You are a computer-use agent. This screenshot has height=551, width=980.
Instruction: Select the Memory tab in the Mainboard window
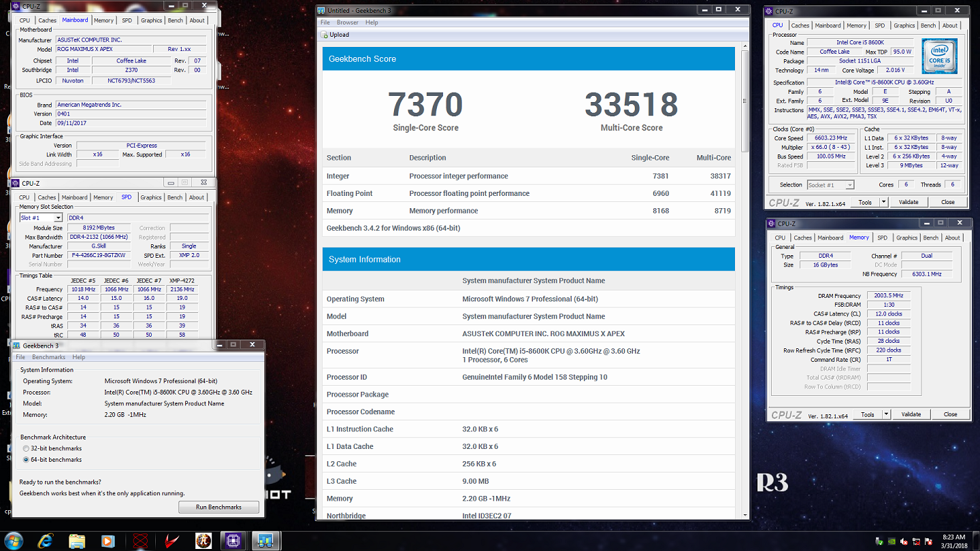[x=103, y=20]
